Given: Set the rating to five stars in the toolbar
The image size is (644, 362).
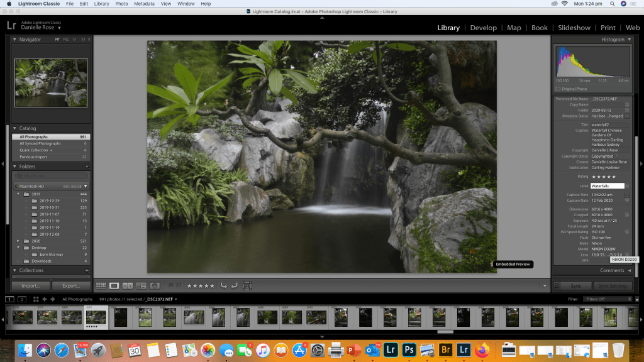Looking at the screenshot, I should coord(212,286).
